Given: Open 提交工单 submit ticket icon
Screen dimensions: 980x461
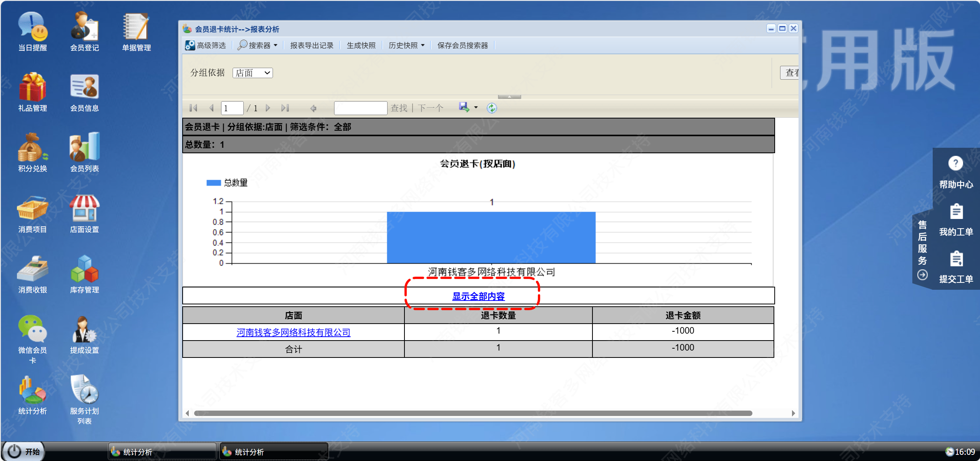Looking at the screenshot, I should (955, 259).
